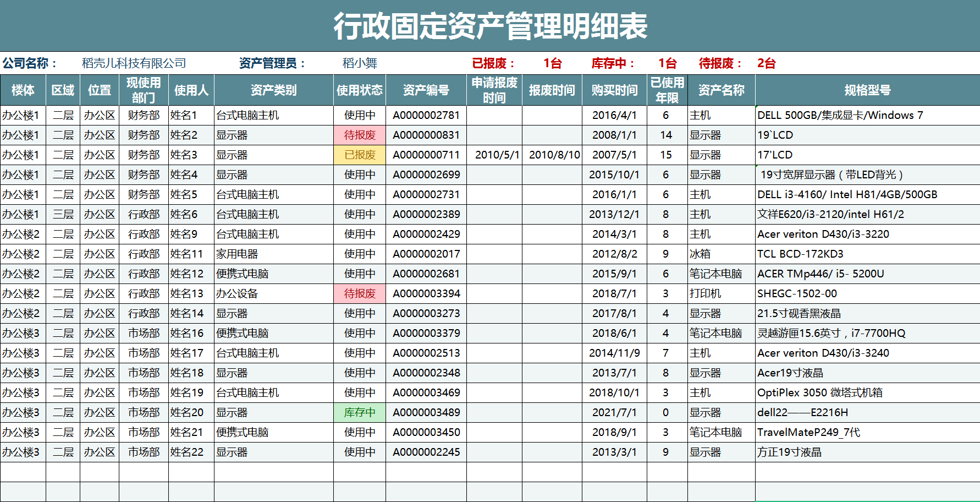Select purchase date 2014/11/9
The height and width of the screenshot is (502, 980).
(614, 353)
